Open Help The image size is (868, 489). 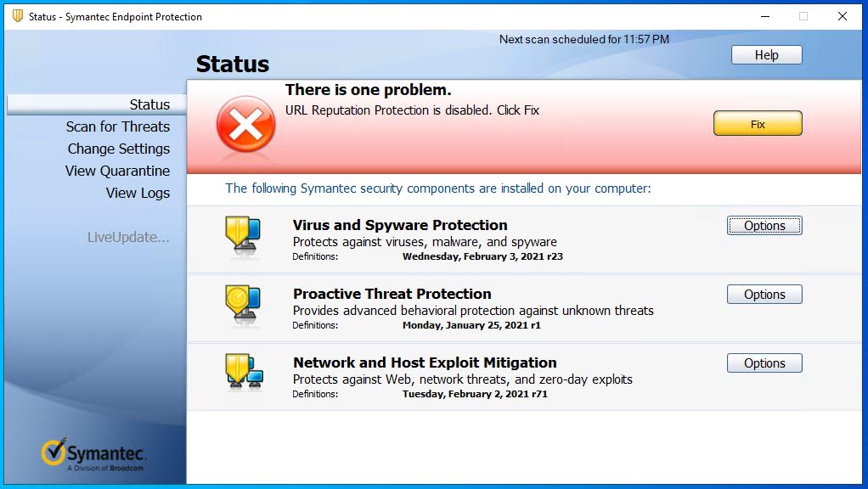[765, 54]
